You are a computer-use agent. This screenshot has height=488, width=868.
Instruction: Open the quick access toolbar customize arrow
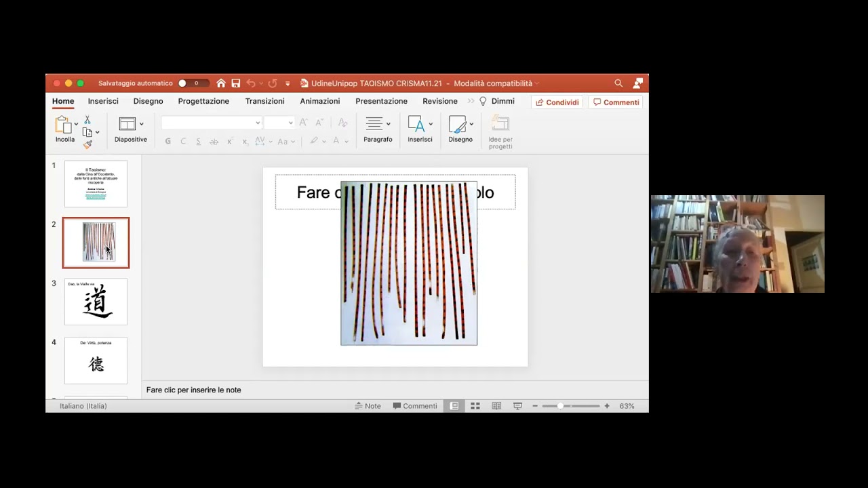pyautogui.click(x=288, y=83)
